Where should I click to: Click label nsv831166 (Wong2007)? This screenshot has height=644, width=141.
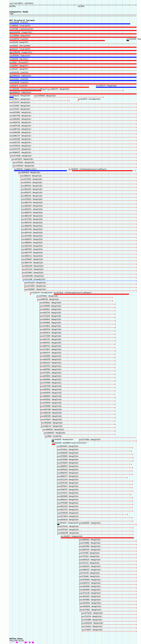click(19, 42)
